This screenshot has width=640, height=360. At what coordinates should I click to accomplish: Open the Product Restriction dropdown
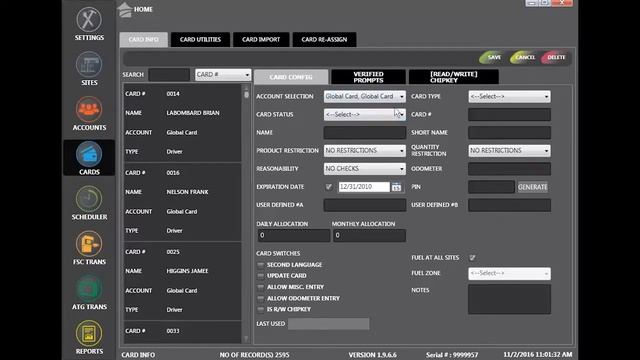[364, 151]
